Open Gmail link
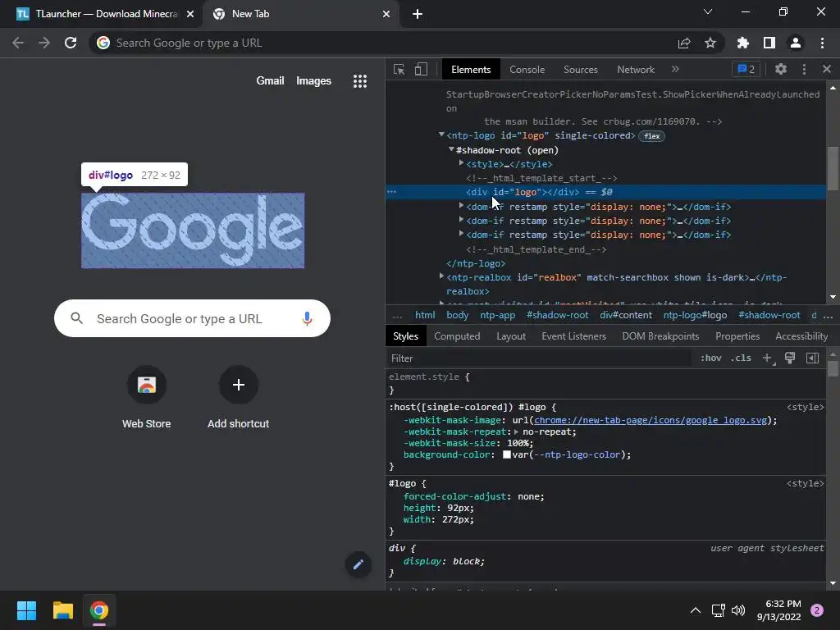Viewport: 840px width, 630px height. point(270,81)
